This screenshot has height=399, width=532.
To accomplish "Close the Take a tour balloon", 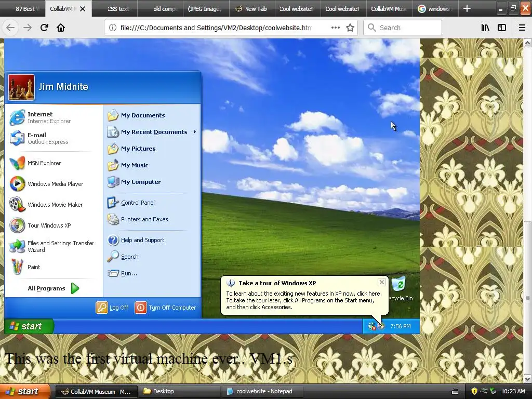I will point(382,282).
